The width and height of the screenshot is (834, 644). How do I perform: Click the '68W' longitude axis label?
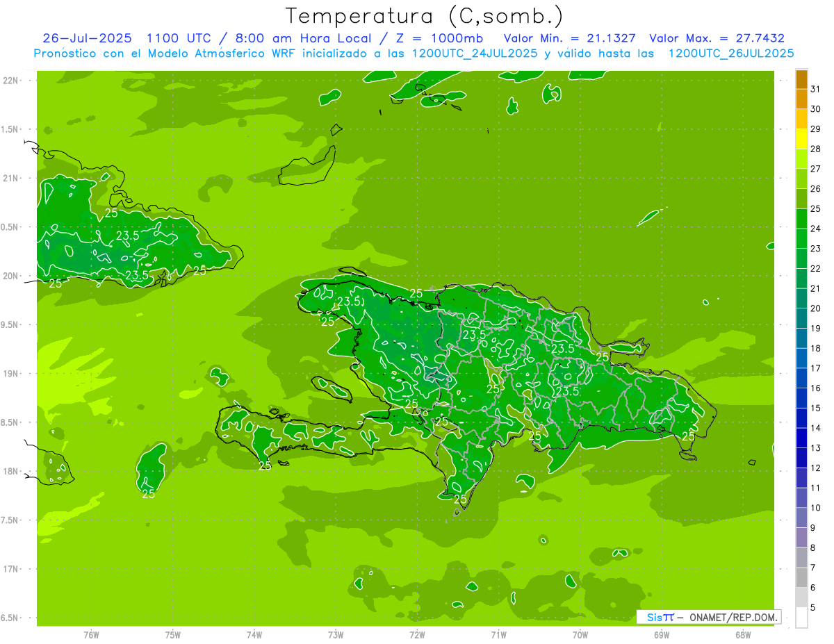coord(743,635)
